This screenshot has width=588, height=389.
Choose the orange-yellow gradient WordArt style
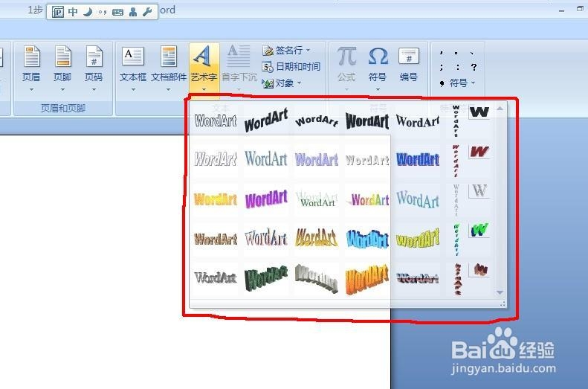click(x=216, y=199)
